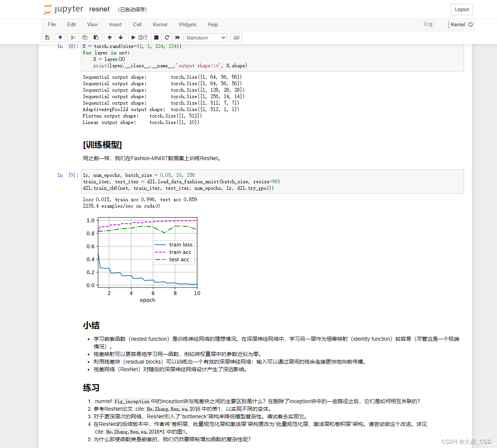Rename the notebook titled resnet

pyautogui.click(x=99, y=9)
